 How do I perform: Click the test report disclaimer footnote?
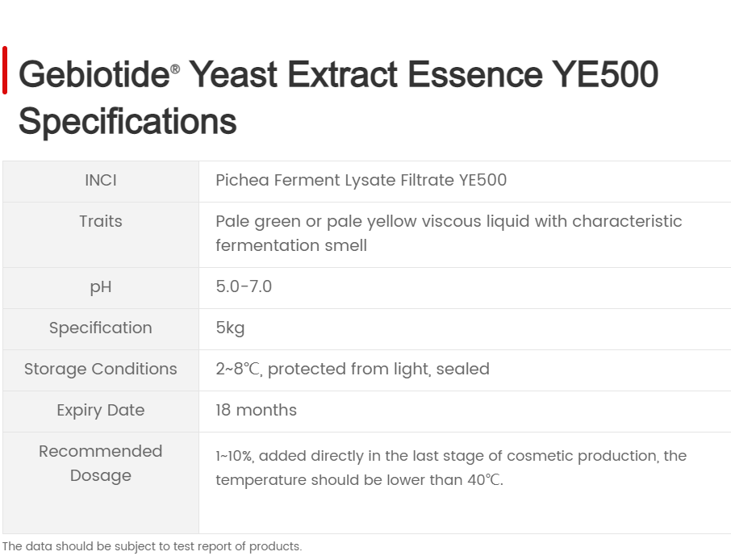point(152,546)
